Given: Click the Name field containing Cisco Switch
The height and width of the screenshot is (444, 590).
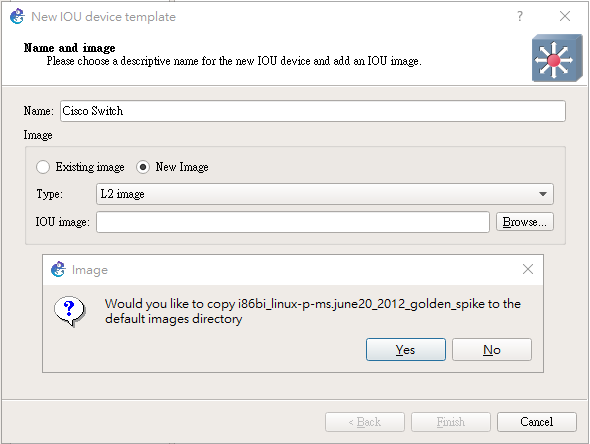Looking at the screenshot, I should (x=313, y=111).
